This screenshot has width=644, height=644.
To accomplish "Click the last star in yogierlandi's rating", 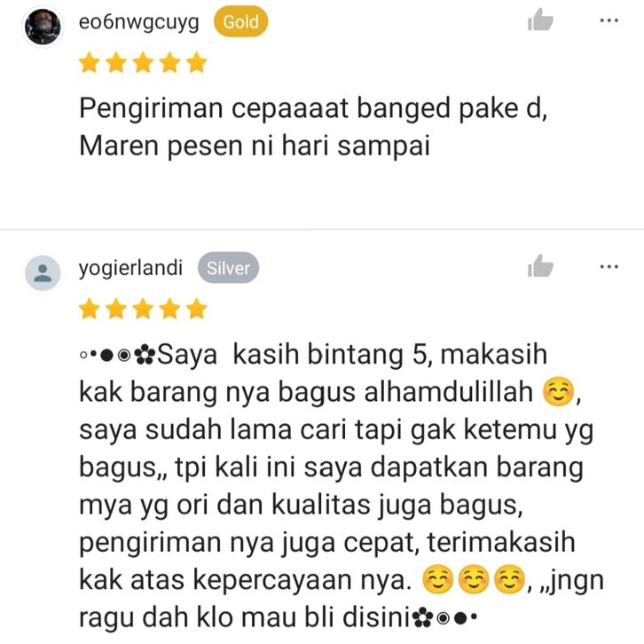I will (x=197, y=309).
